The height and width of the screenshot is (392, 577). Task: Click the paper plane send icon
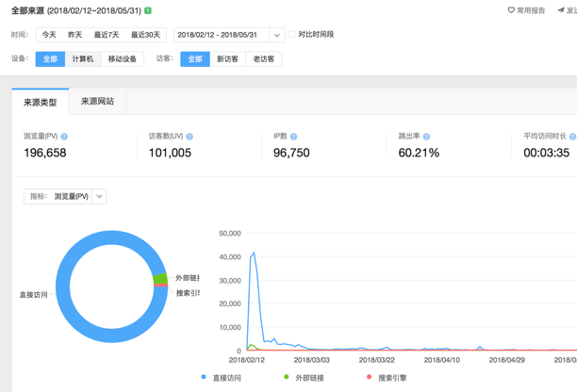point(561,10)
